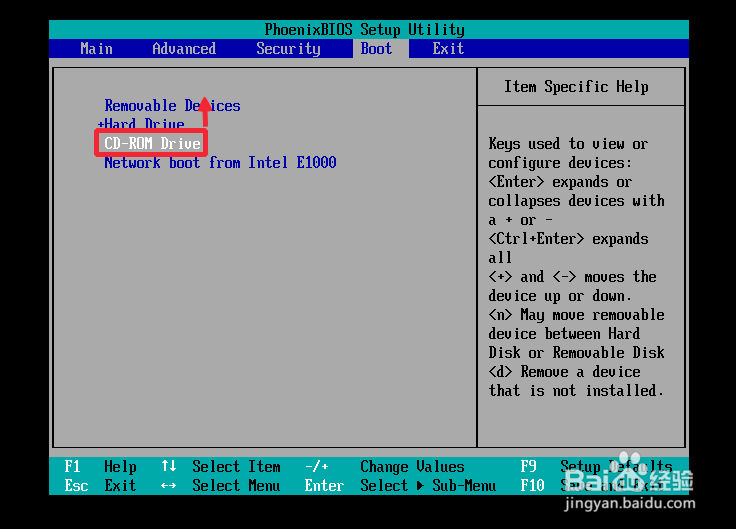Click the F9 Setup Defaults hint
The image size is (736, 529).
click(596, 467)
